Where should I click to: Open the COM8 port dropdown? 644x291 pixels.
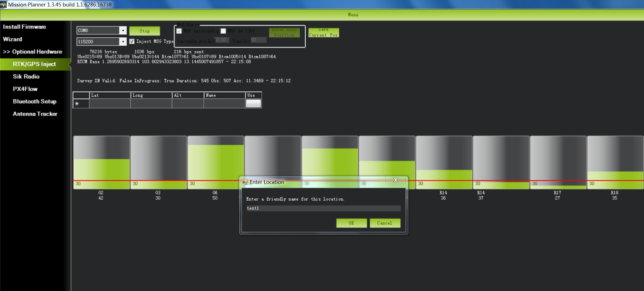pyautogui.click(x=123, y=31)
